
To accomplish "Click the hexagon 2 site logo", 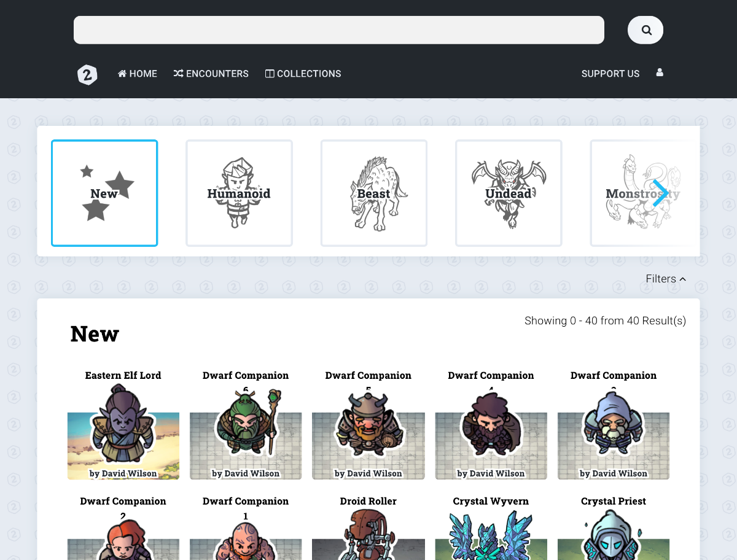I will click(x=87, y=74).
